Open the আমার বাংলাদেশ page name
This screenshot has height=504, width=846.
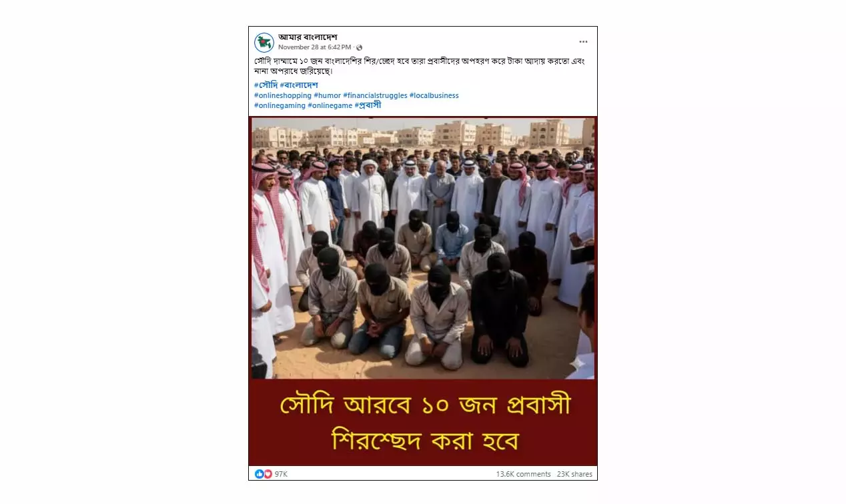click(308, 37)
